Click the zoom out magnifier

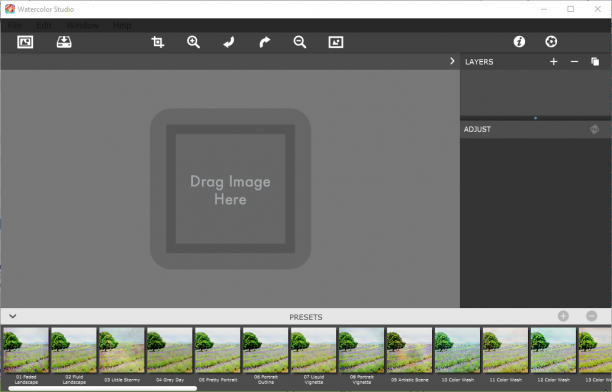pyautogui.click(x=300, y=42)
